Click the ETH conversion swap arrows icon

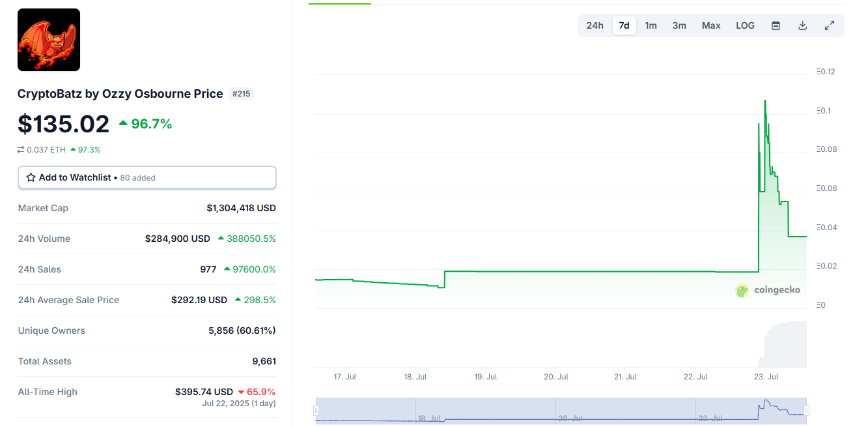21,150
